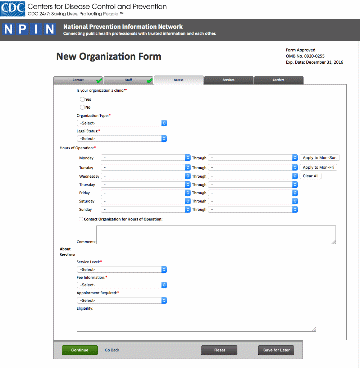Go to the first completed tab with checkmark

(x=78, y=80)
